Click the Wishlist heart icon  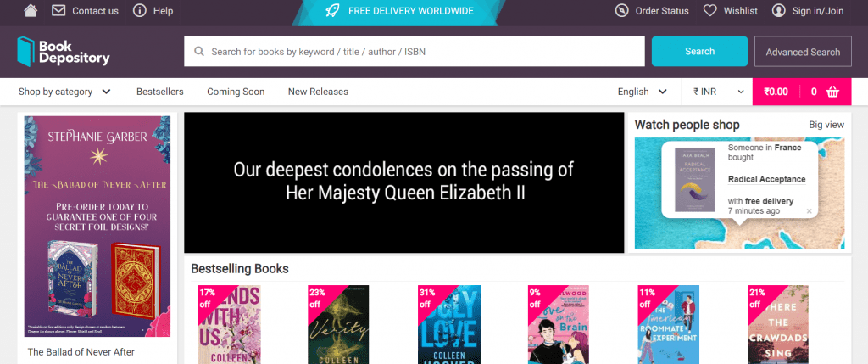click(x=709, y=10)
